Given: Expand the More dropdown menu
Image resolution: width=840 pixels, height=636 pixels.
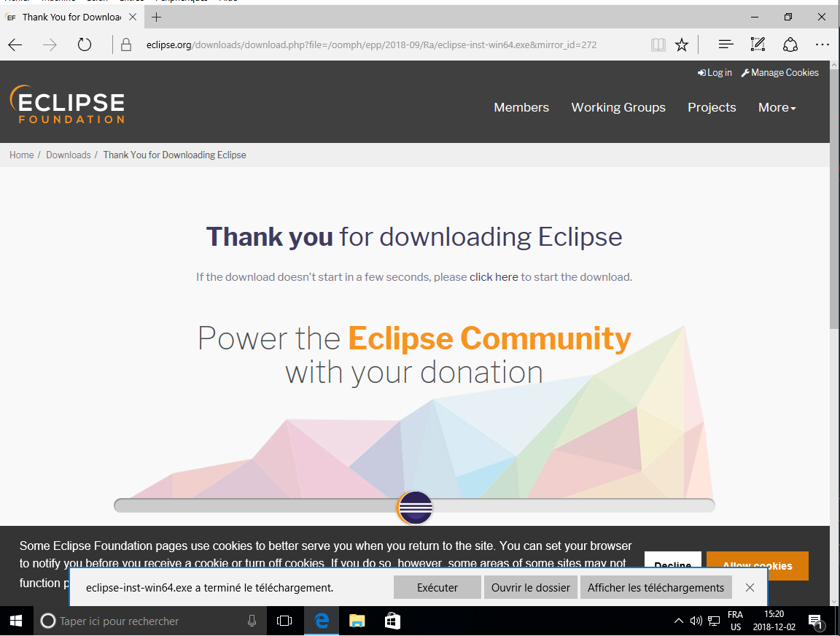Looking at the screenshot, I should [777, 107].
